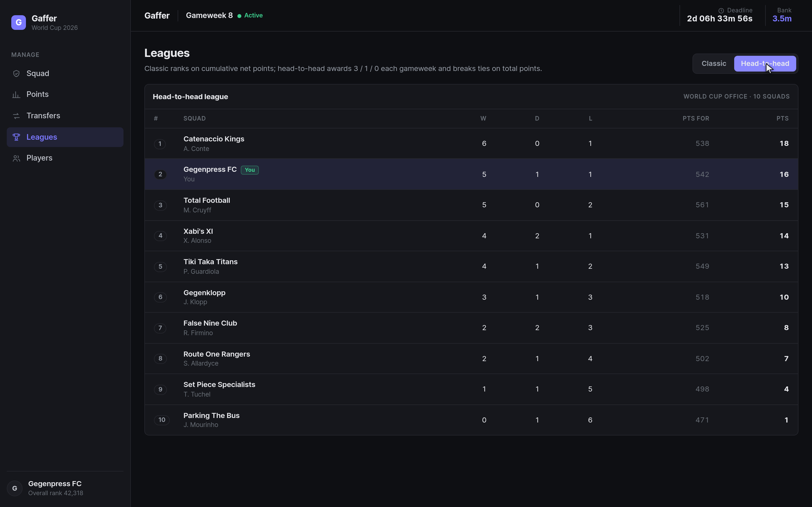
Task: Open the Total Football squad row
Action: [471, 205]
